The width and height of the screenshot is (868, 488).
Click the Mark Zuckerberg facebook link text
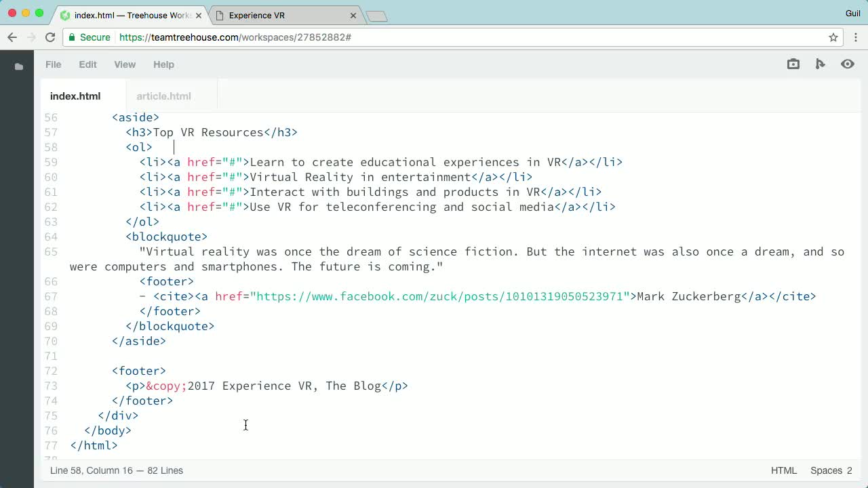click(x=671, y=296)
